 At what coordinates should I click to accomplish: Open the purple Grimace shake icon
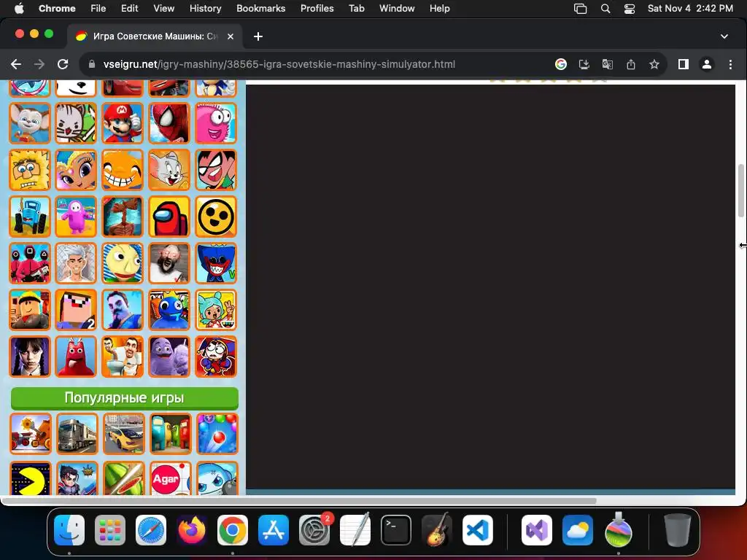(169, 357)
